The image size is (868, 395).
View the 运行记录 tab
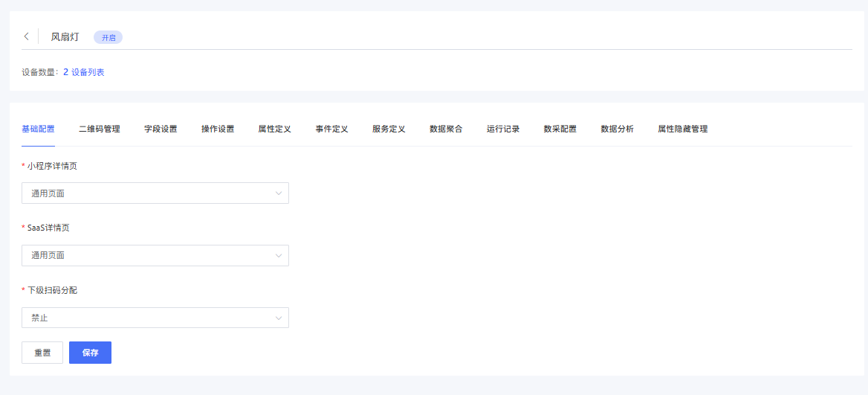[503, 129]
